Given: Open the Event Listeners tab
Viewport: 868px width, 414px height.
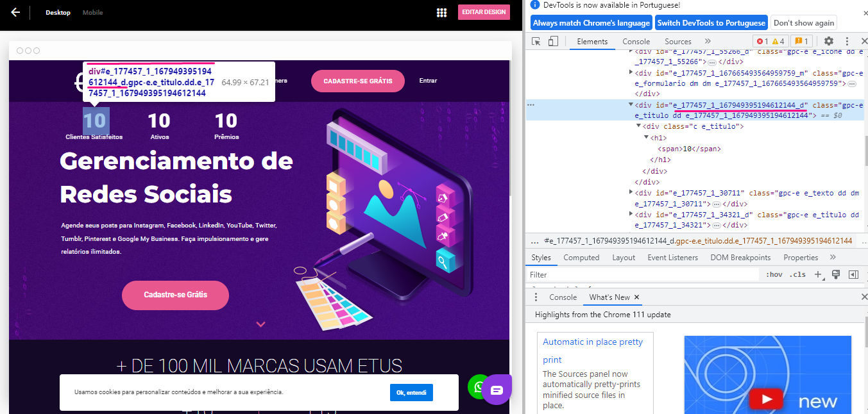Looking at the screenshot, I should pyautogui.click(x=672, y=258).
